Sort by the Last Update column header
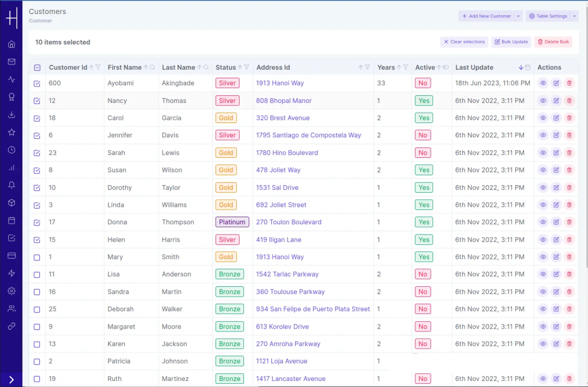588x387 pixels. click(474, 67)
